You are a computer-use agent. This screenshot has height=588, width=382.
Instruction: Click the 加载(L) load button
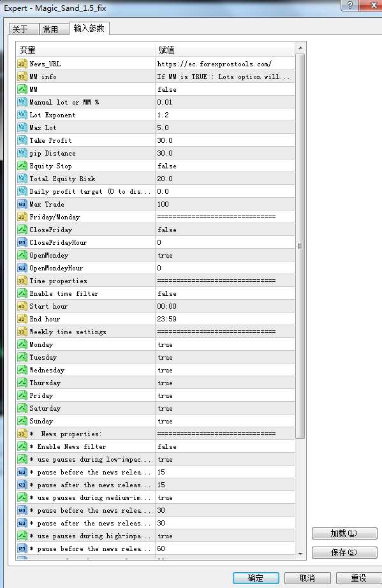click(344, 533)
